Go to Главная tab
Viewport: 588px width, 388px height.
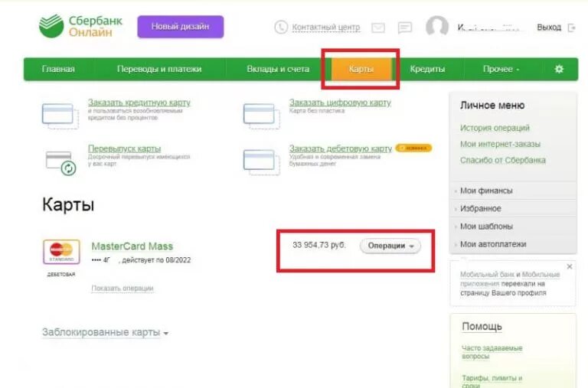click(58, 69)
